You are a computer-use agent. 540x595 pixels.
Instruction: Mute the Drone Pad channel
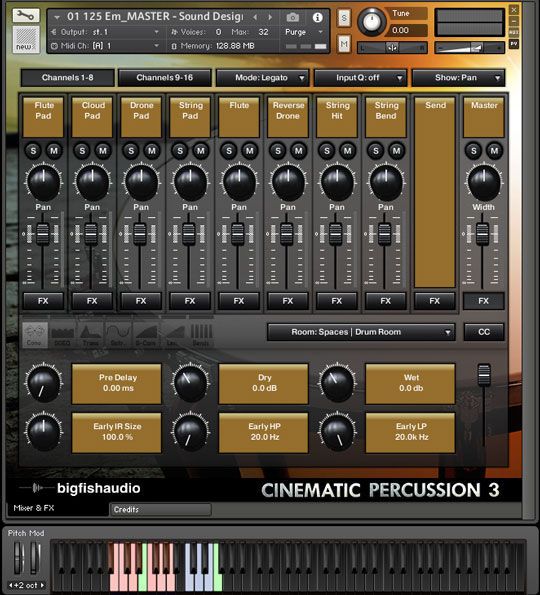coord(152,151)
